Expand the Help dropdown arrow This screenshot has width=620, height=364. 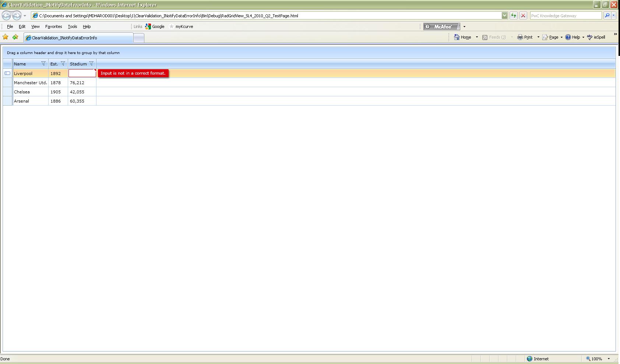click(x=583, y=37)
